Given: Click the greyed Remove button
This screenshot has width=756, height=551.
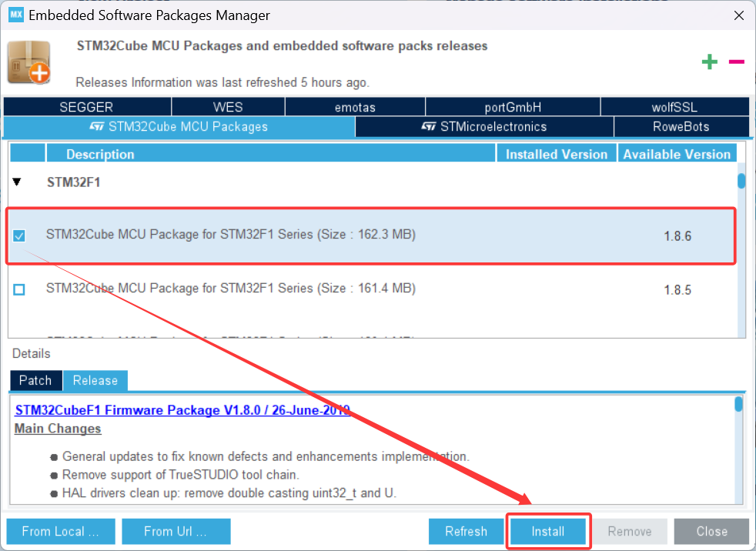Looking at the screenshot, I should pyautogui.click(x=630, y=531).
